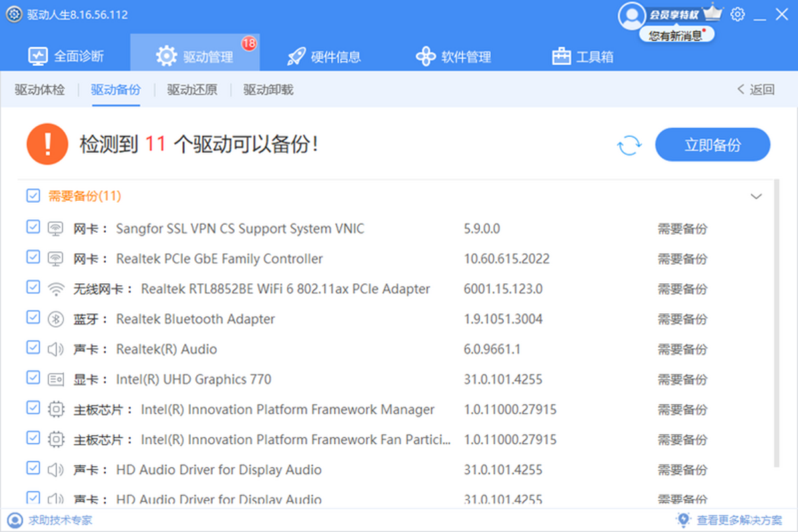Open settings gear in title bar
This screenshot has height=532, width=798.
click(x=737, y=14)
